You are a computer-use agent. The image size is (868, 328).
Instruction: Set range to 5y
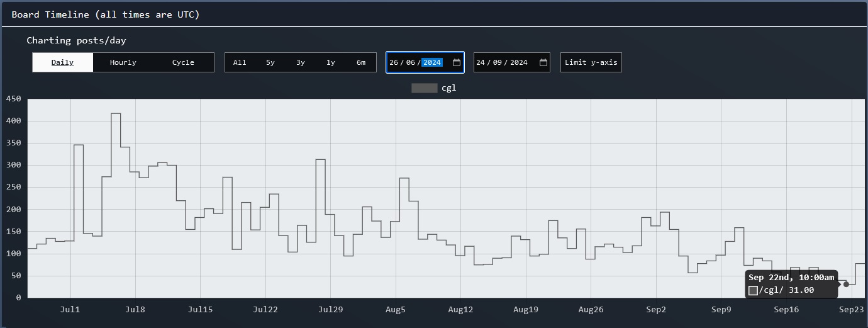(270, 62)
